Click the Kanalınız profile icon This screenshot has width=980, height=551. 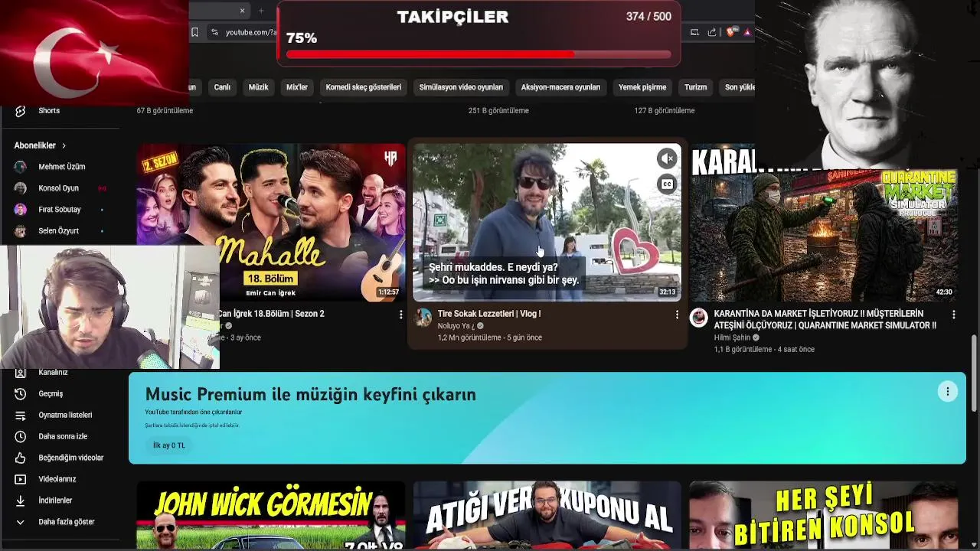(21, 373)
